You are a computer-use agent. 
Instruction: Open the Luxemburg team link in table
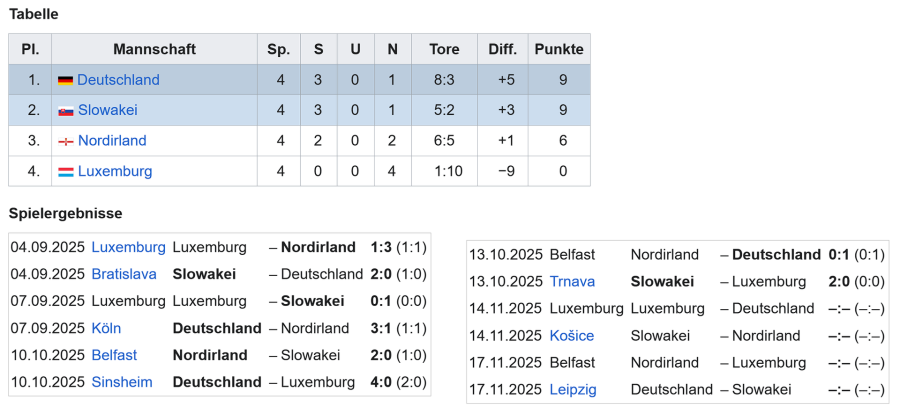115,171
